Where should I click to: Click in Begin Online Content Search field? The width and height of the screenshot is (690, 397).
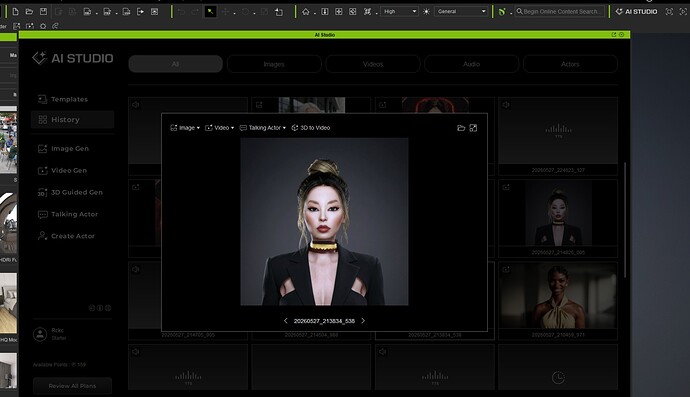(560, 11)
